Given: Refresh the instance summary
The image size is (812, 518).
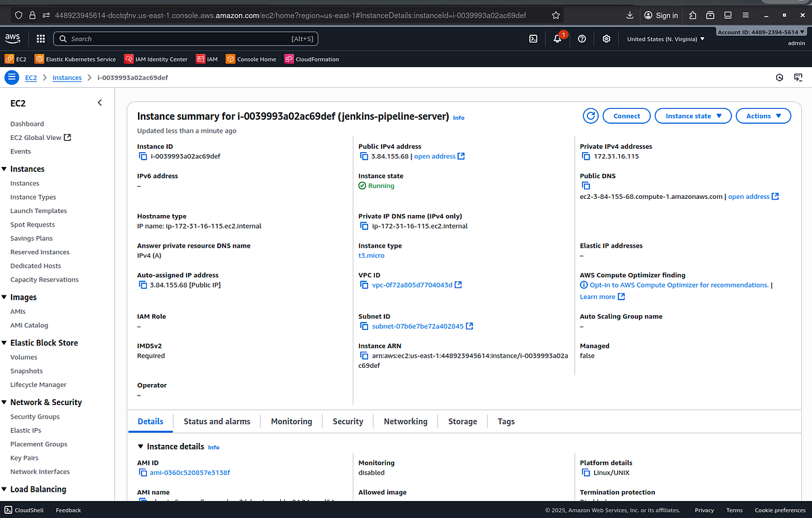Looking at the screenshot, I should [x=590, y=116].
